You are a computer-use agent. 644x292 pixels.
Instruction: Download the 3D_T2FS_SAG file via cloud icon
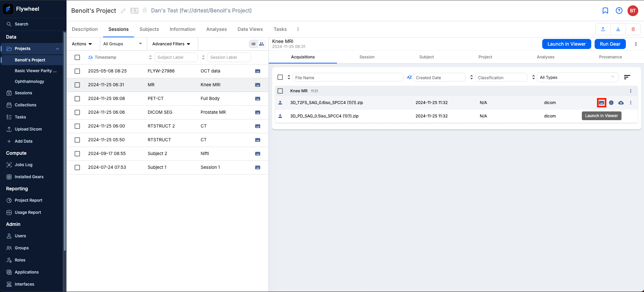[621, 103]
